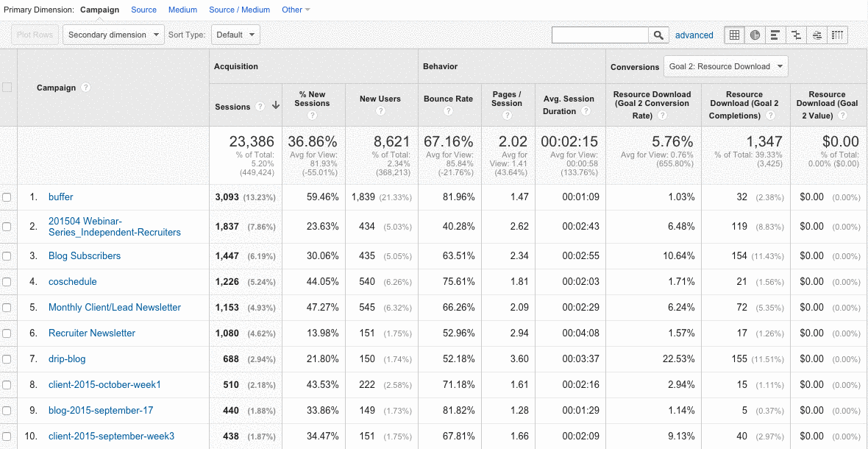Open the Secondary dimension dropdown
The image size is (868, 449).
[113, 35]
